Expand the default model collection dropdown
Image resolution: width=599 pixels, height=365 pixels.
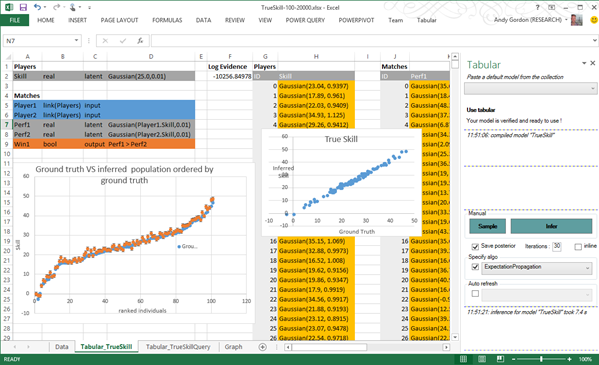[530, 88]
